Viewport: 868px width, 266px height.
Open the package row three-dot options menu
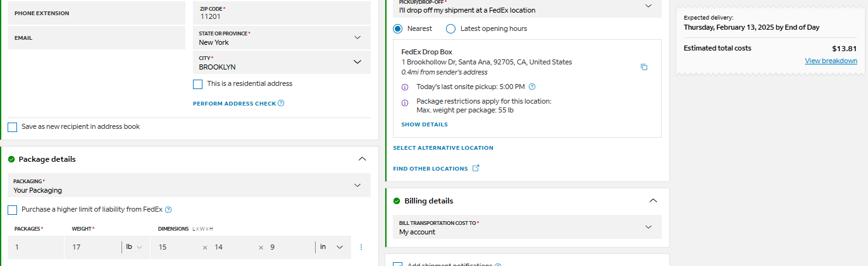coord(361,247)
